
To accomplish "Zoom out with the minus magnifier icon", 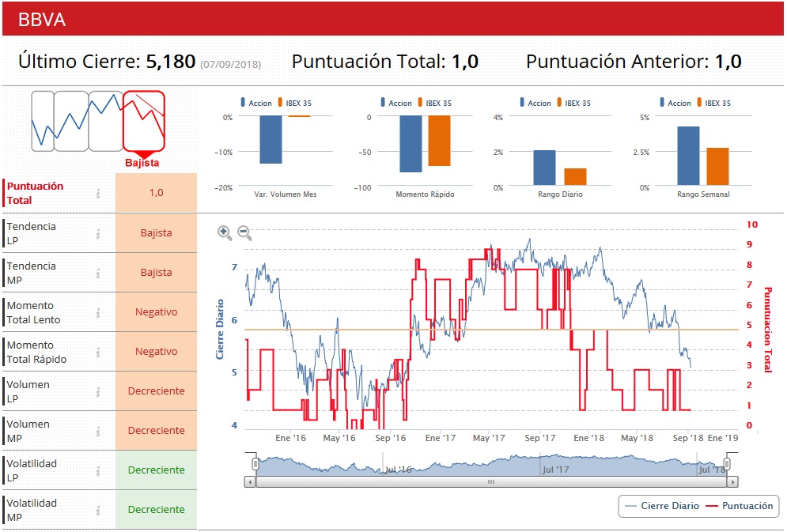I will point(244,232).
